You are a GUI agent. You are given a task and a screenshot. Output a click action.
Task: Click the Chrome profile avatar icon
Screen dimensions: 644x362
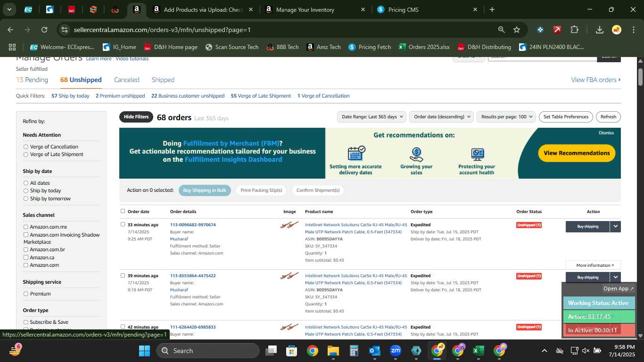click(617, 30)
